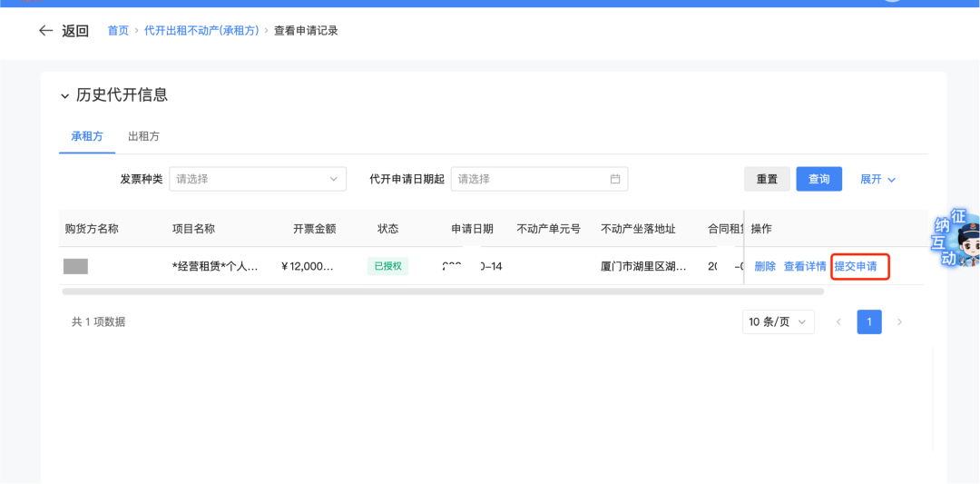Image resolution: width=980 pixels, height=484 pixels.
Task: Click the 查看申请记录 breadcrumb text
Action: (307, 31)
